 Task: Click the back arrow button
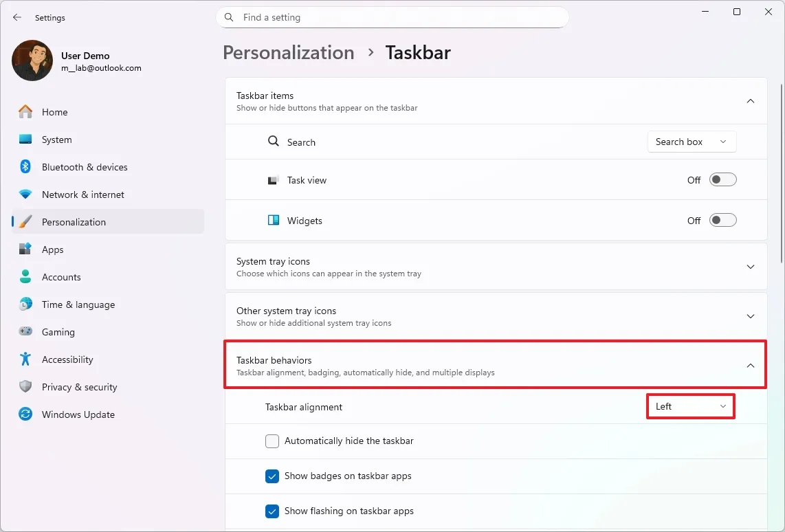(16, 17)
